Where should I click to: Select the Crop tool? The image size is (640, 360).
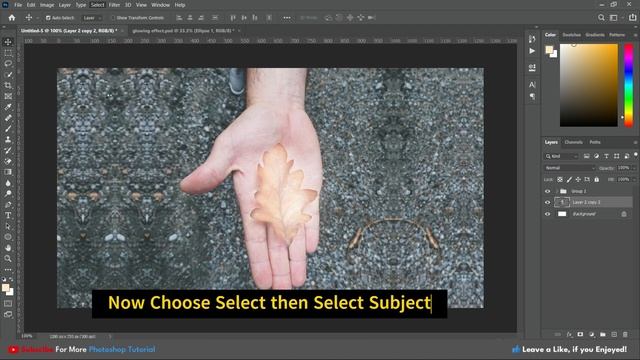pos(8,85)
